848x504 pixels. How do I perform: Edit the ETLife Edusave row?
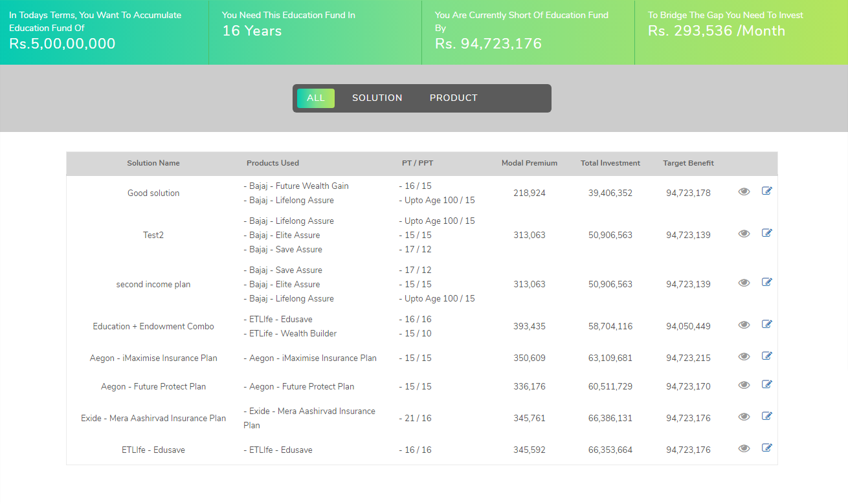pyautogui.click(x=767, y=448)
